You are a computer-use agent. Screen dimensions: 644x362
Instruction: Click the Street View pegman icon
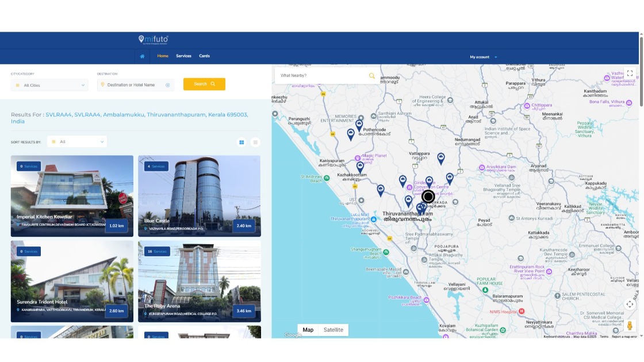pos(630,326)
